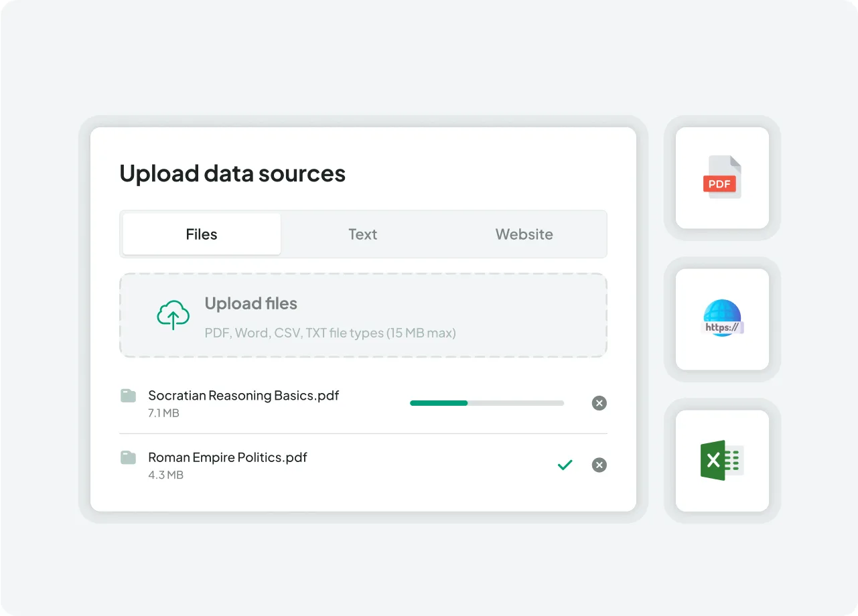Click the "Upload data sources" heading

(x=232, y=173)
